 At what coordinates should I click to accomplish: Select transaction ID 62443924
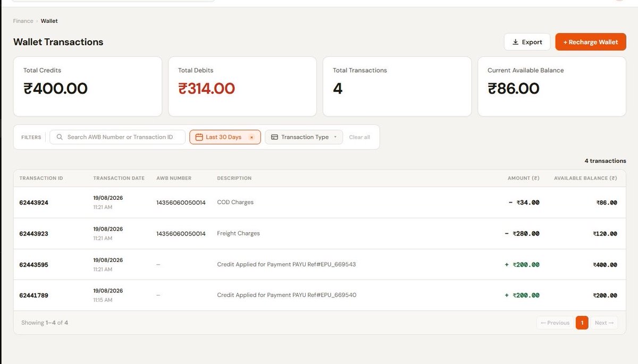tap(33, 202)
